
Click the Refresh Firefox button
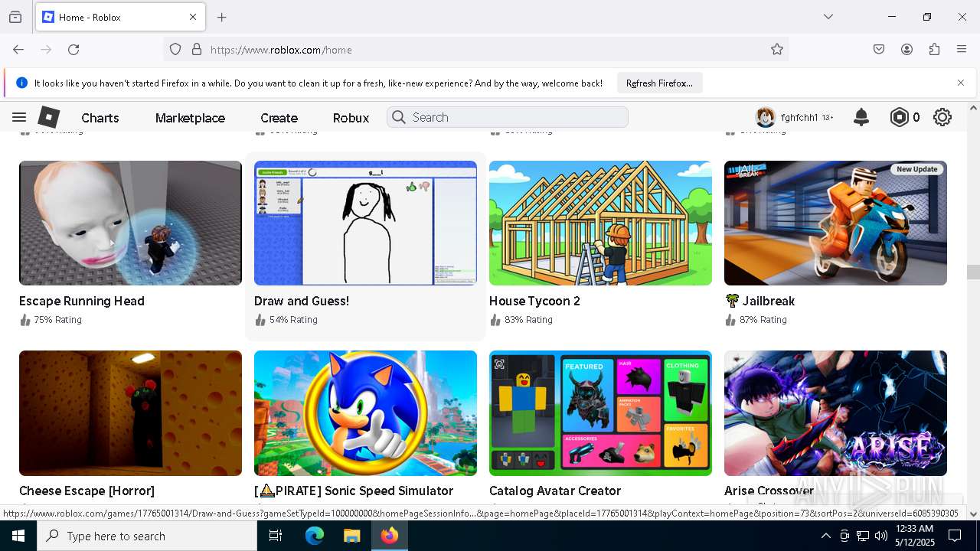click(x=659, y=83)
